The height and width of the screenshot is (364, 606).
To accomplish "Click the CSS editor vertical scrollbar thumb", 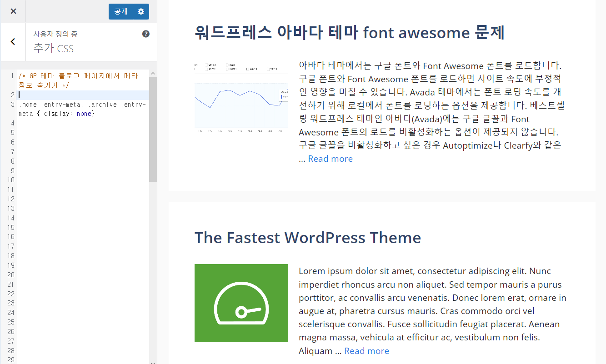I will (x=153, y=130).
